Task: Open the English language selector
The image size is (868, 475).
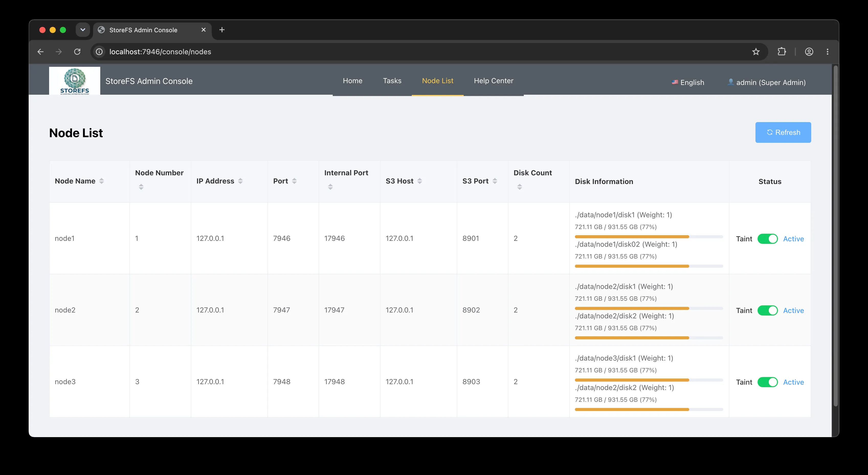Action: tap(688, 82)
